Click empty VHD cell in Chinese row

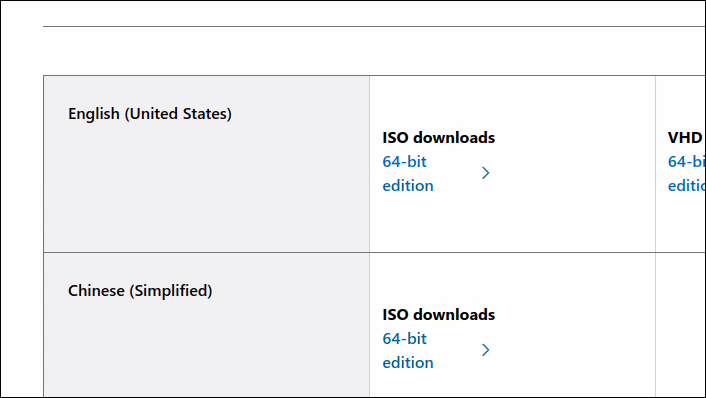point(680,324)
